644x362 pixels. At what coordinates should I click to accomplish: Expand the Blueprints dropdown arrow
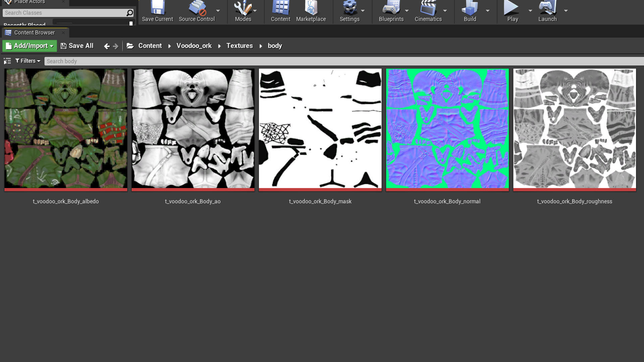pos(407,11)
